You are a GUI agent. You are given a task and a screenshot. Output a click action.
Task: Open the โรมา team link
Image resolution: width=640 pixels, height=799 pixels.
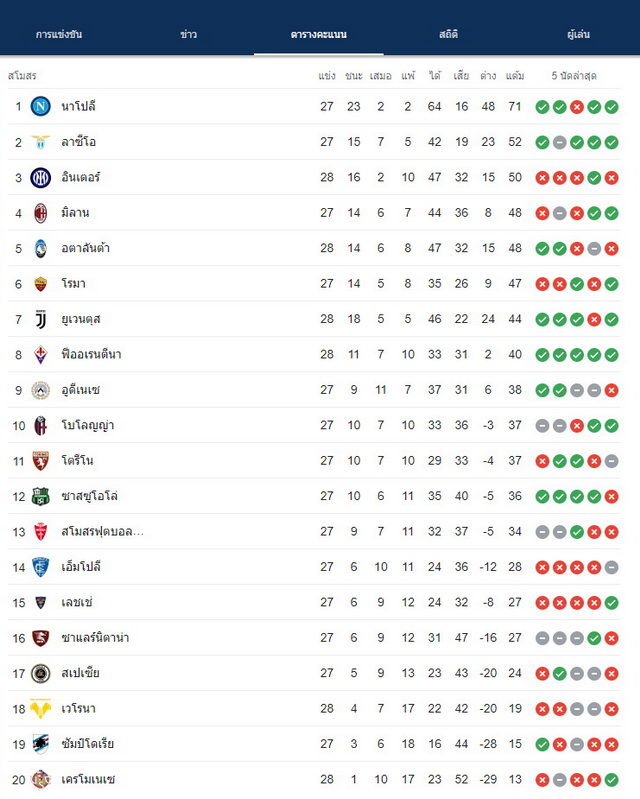[73, 283]
